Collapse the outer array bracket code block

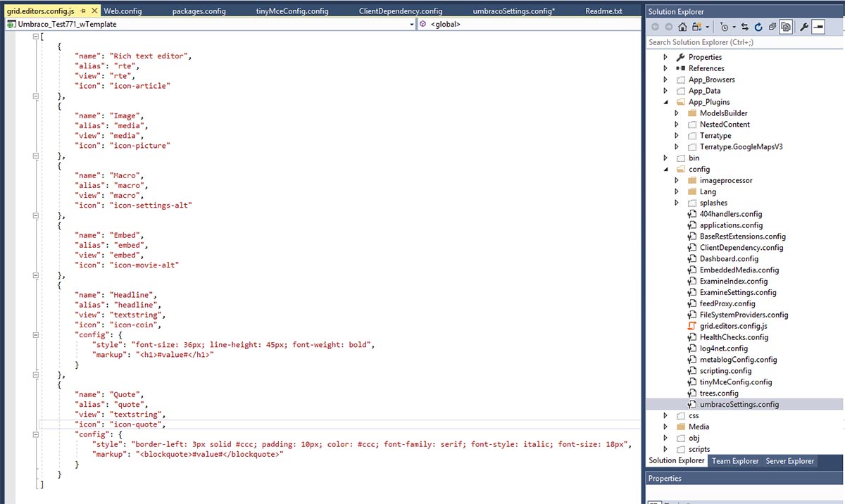pyautogui.click(x=35, y=36)
